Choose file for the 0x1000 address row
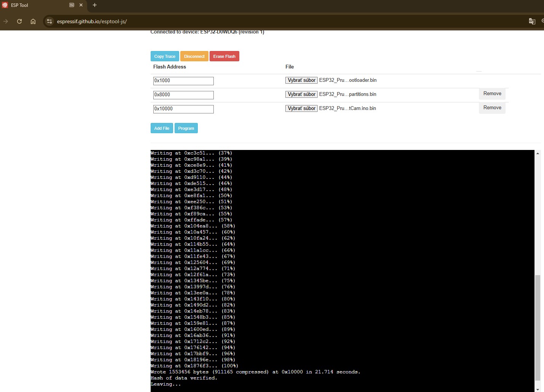Screen dimensions: 544x392 (x=301, y=80)
